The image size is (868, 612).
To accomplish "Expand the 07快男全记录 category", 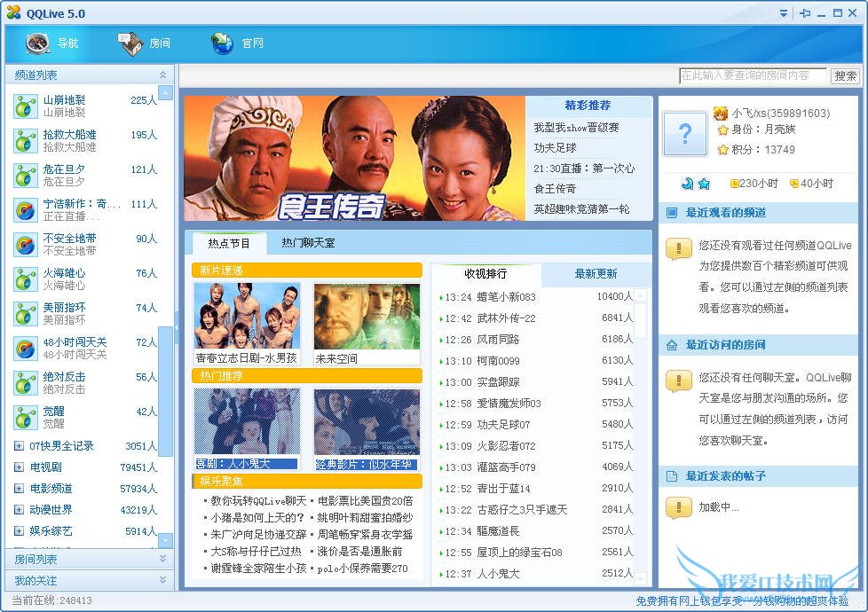I will pos(19,446).
